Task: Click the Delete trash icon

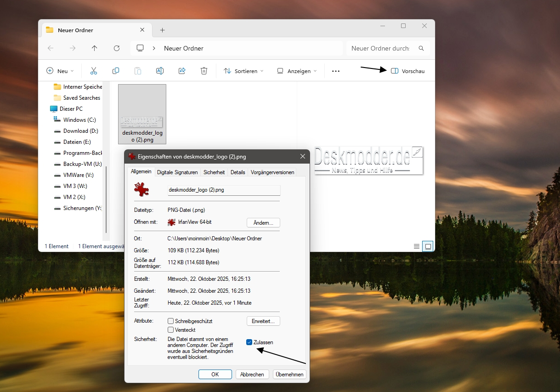Action: point(204,71)
